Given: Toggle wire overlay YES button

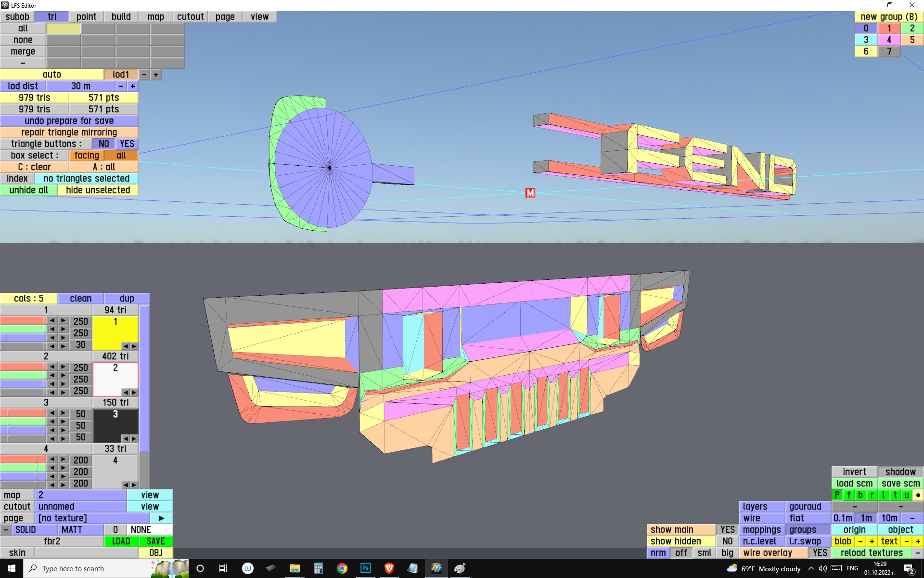Looking at the screenshot, I should click(820, 553).
